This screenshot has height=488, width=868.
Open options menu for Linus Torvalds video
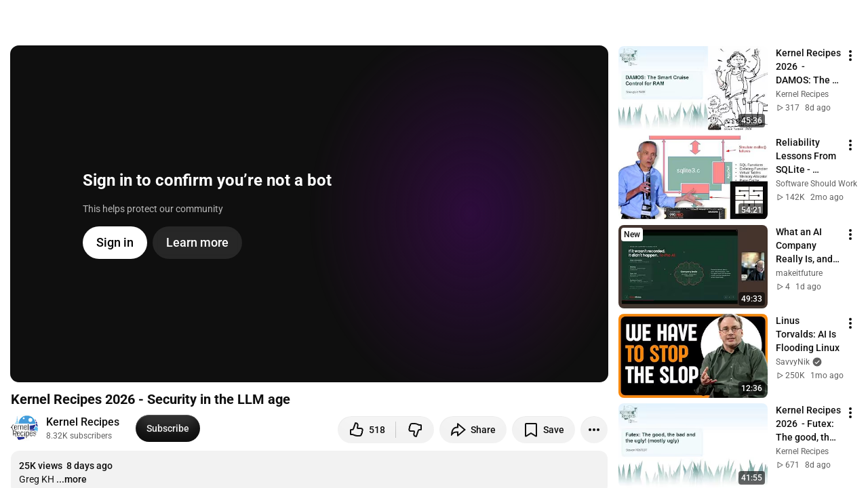(x=850, y=323)
